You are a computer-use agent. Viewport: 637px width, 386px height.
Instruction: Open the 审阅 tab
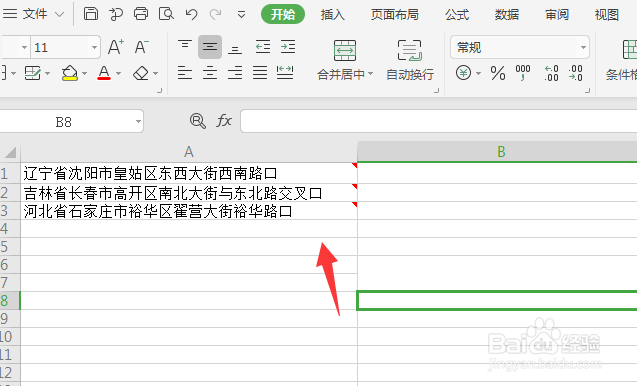click(x=557, y=15)
